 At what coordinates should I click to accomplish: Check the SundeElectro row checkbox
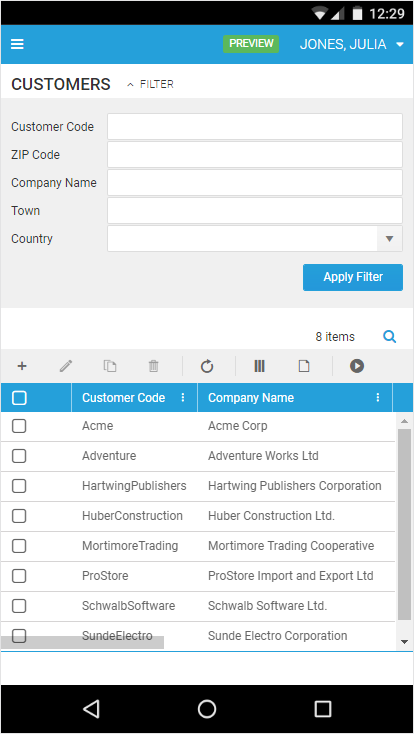pyautogui.click(x=19, y=636)
